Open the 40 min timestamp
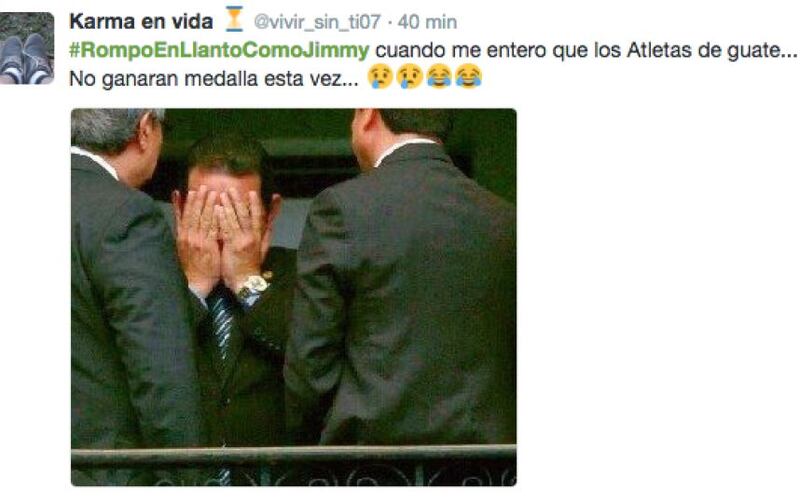The height and width of the screenshot is (503, 800). click(427, 22)
